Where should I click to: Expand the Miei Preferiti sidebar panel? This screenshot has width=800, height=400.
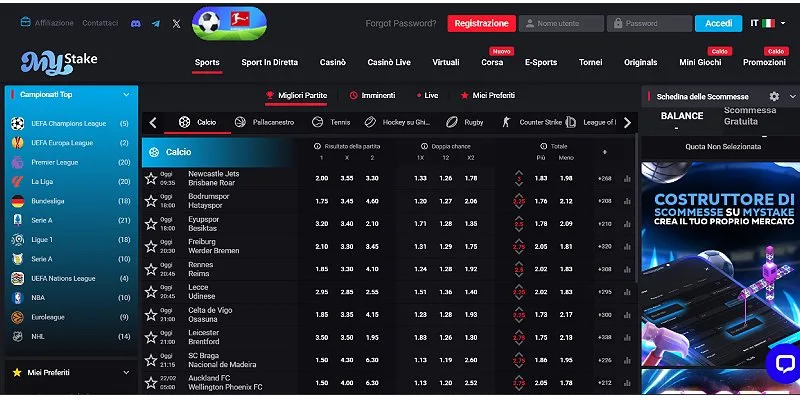click(x=126, y=372)
